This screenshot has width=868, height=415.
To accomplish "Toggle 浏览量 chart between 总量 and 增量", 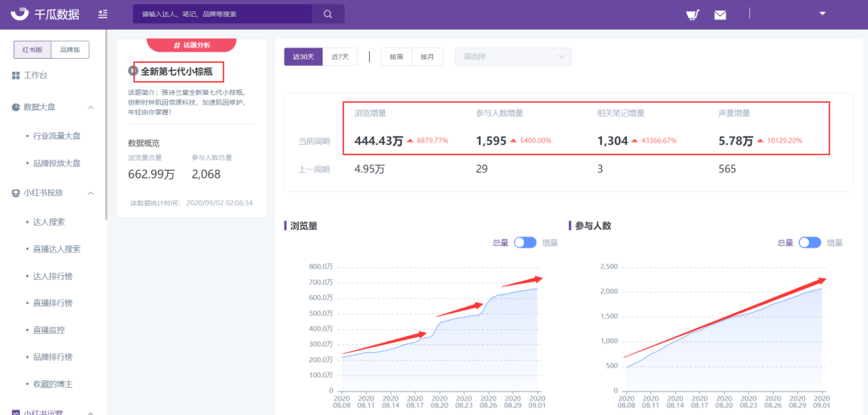I will [x=525, y=243].
